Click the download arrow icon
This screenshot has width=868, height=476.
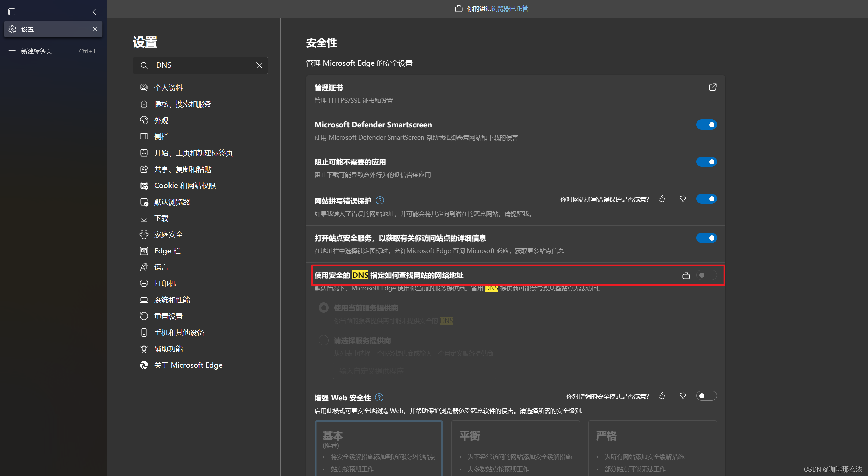[144, 218]
